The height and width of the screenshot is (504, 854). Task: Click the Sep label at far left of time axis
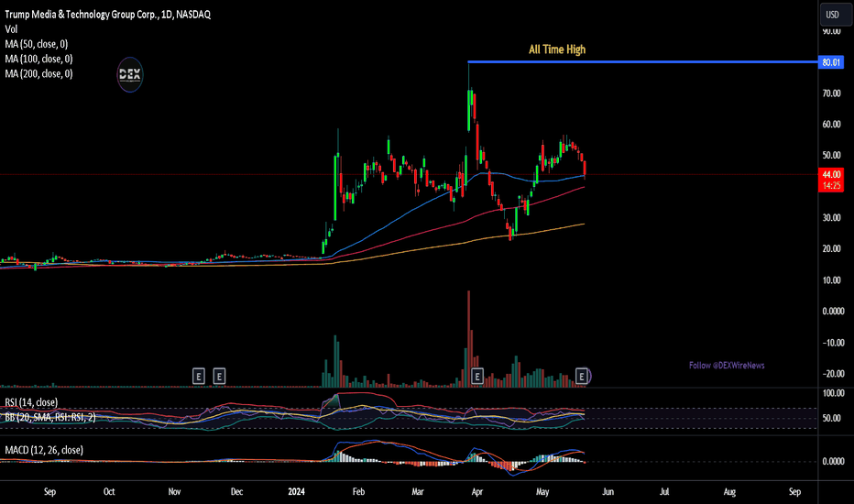(49, 491)
